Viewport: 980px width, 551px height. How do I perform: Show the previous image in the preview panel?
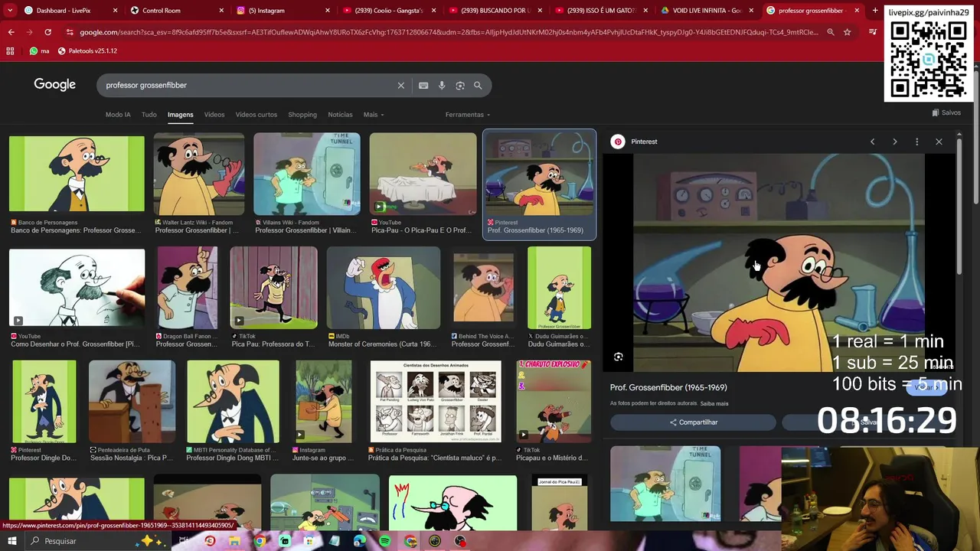872,142
